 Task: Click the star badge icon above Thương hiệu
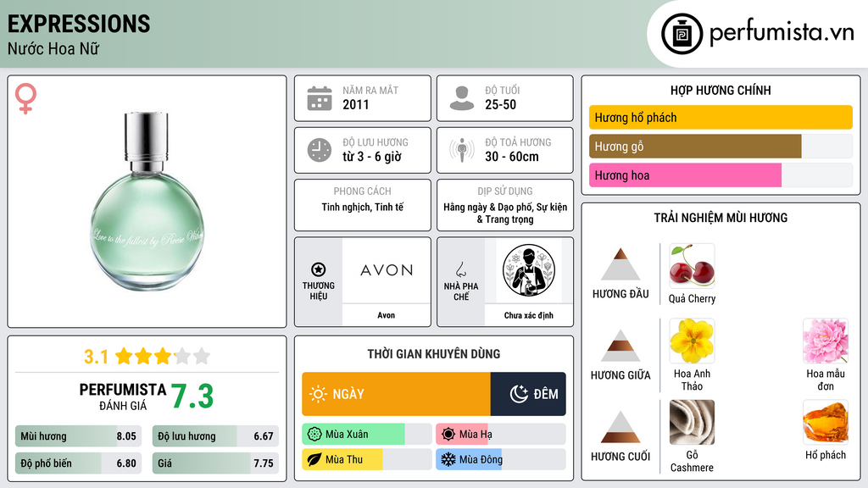coord(319,269)
